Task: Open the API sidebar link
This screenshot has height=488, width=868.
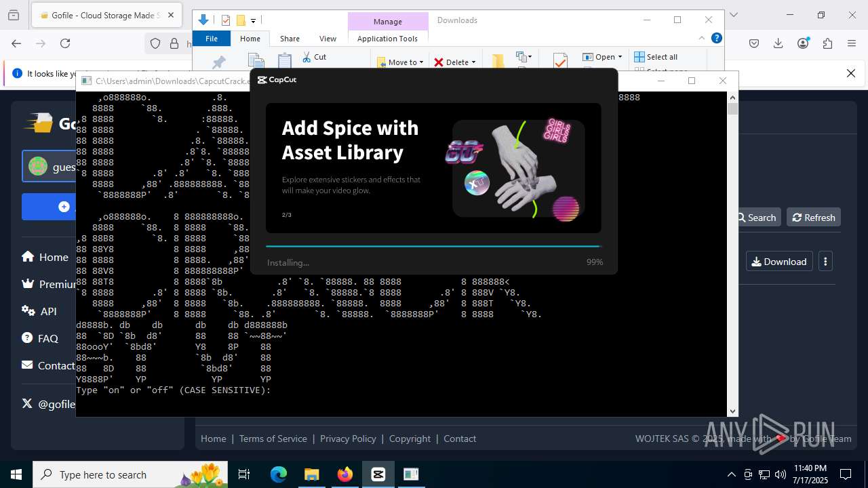Action: tap(39, 311)
